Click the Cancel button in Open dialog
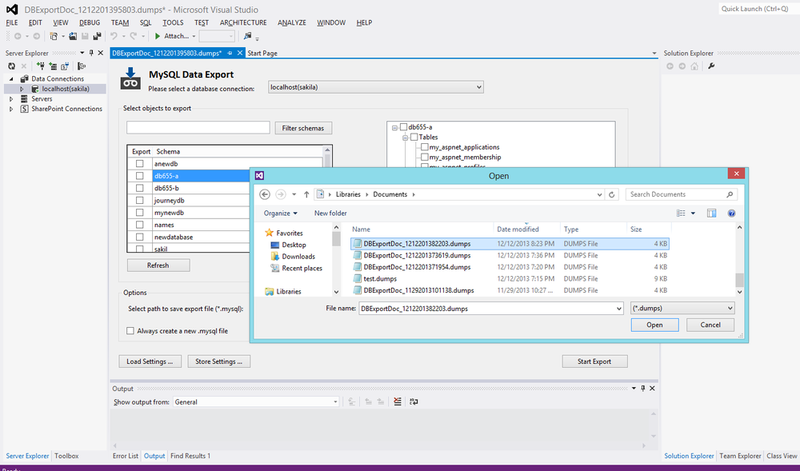Viewport: 800px width, 471px height. (x=710, y=325)
